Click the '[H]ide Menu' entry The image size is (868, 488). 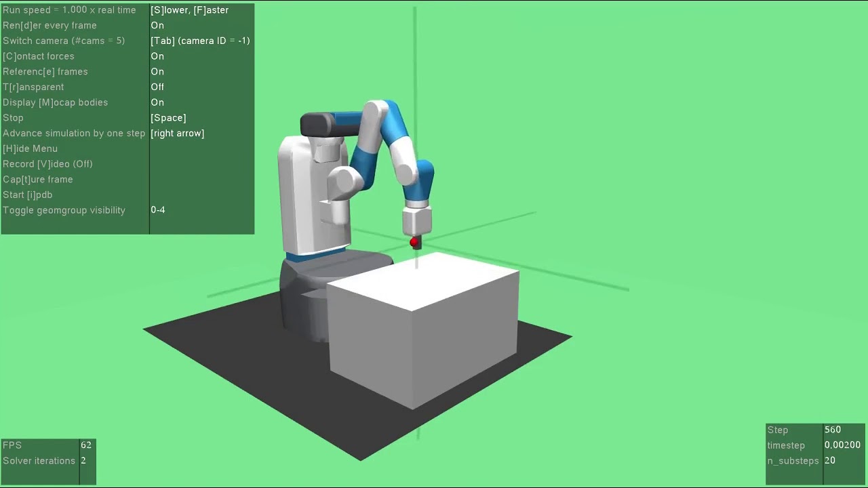point(30,148)
